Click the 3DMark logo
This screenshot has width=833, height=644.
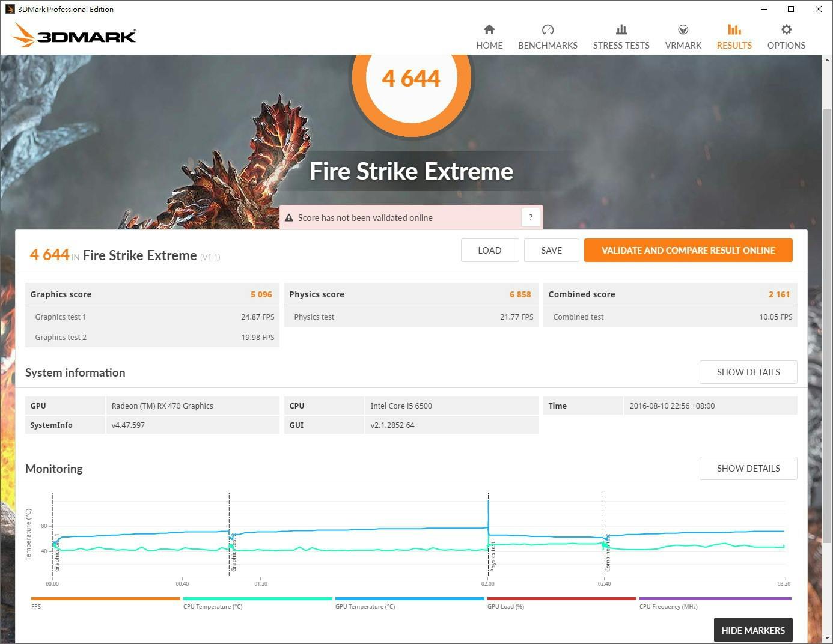coord(74,35)
